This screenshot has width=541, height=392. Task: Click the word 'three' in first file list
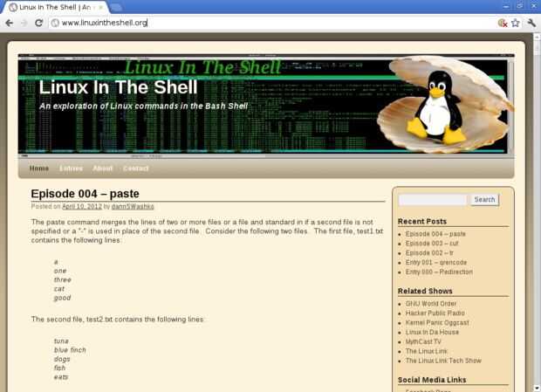point(63,280)
